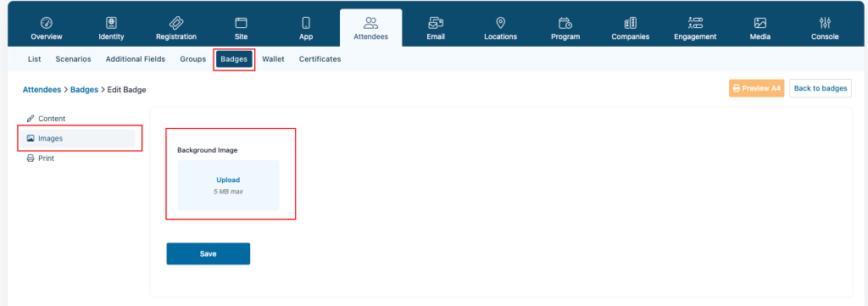Viewport: 868px width, 306px height.
Task: Click Back to badges button
Action: point(821,88)
